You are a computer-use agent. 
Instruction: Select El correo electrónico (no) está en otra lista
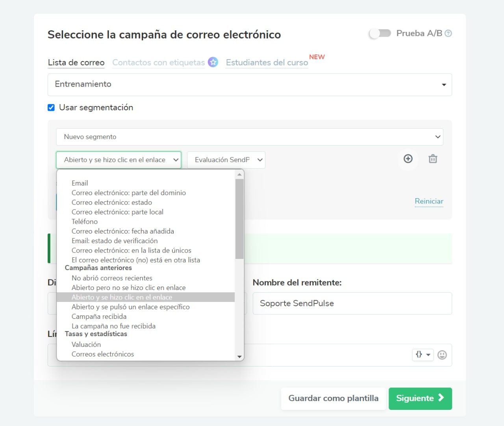pos(146,260)
